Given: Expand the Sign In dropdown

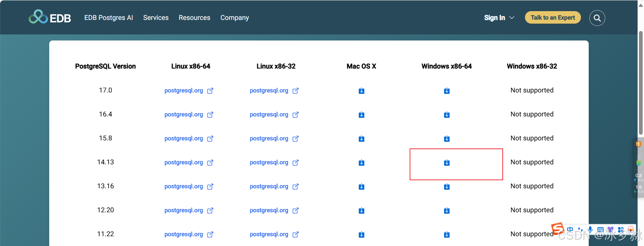Looking at the screenshot, I should pos(499,18).
